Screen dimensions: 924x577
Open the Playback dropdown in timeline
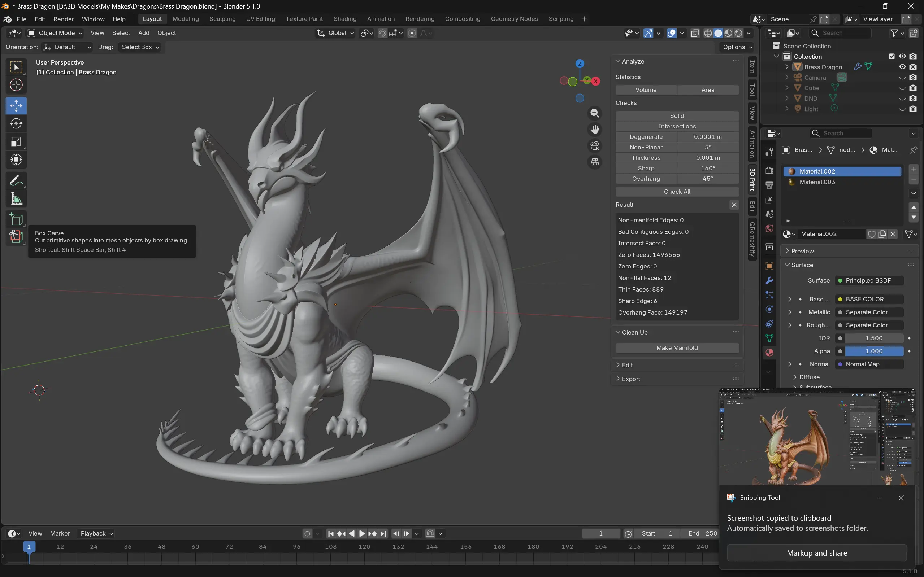pos(96,533)
